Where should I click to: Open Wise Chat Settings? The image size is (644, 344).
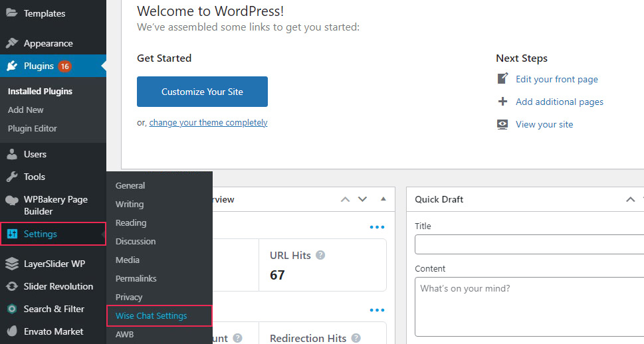click(160, 315)
